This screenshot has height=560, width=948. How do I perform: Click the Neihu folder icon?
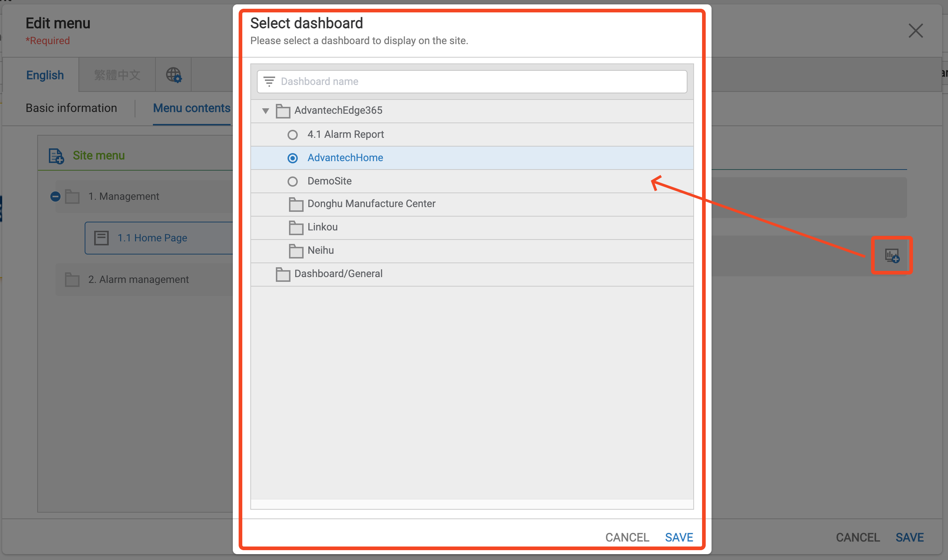[296, 251]
